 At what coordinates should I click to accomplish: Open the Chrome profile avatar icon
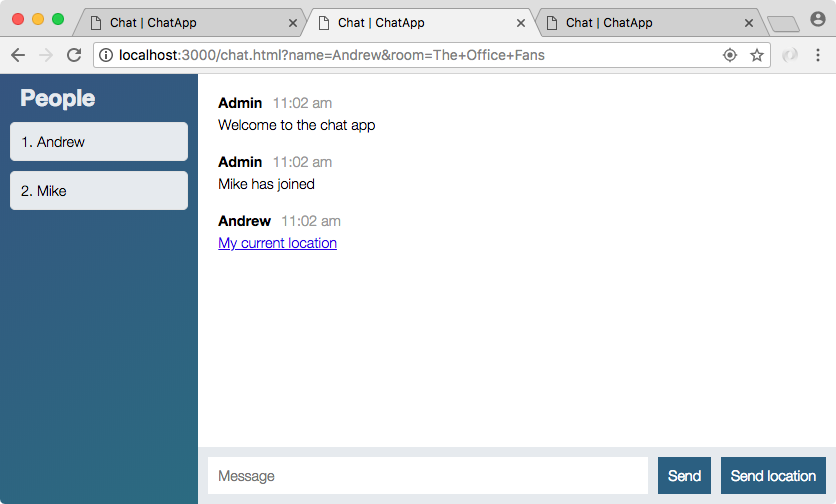(818, 19)
